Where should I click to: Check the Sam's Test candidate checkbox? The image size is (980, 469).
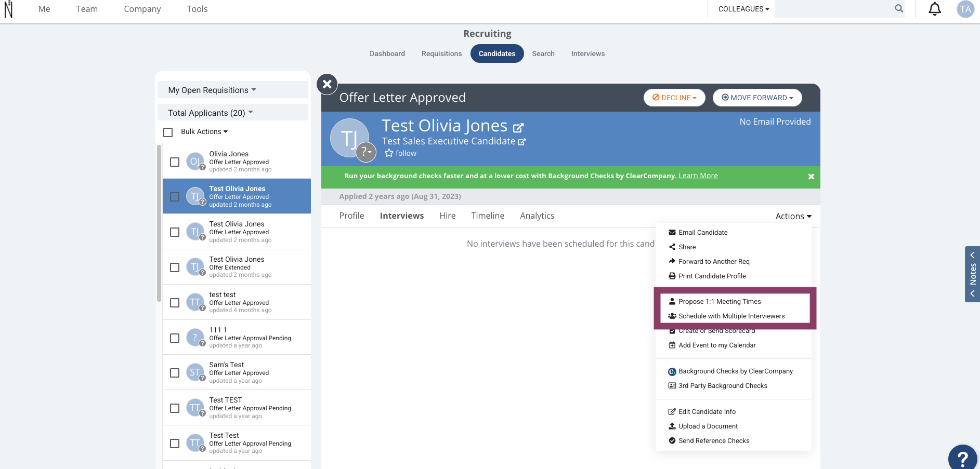pyautogui.click(x=175, y=373)
